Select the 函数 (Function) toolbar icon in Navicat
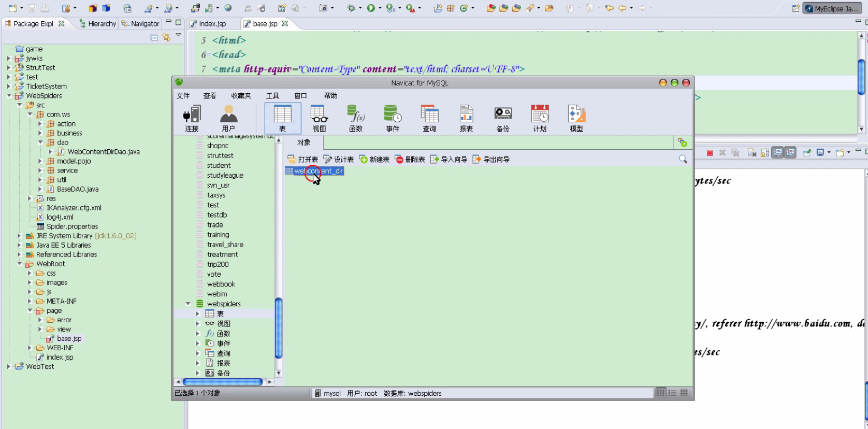The image size is (868, 429). [356, 118]
